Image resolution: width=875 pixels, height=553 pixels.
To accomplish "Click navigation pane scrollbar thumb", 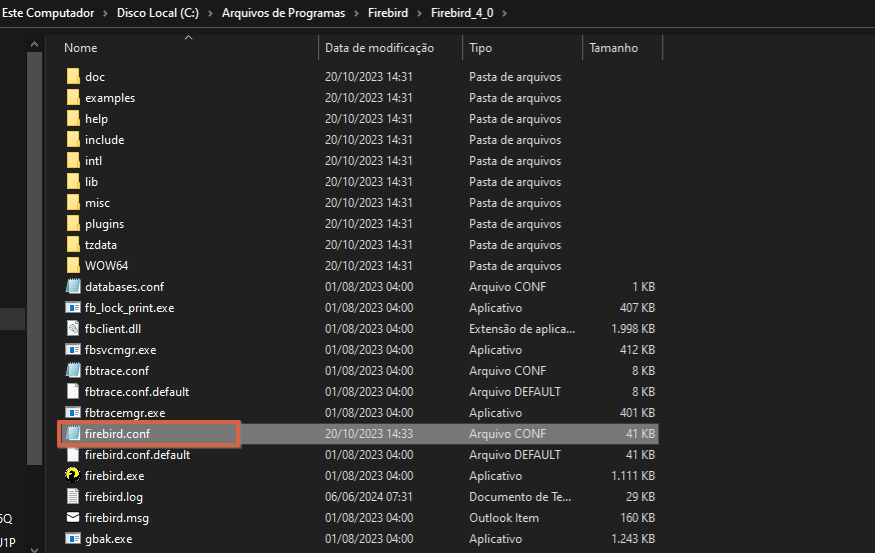I will click(35, 258).
